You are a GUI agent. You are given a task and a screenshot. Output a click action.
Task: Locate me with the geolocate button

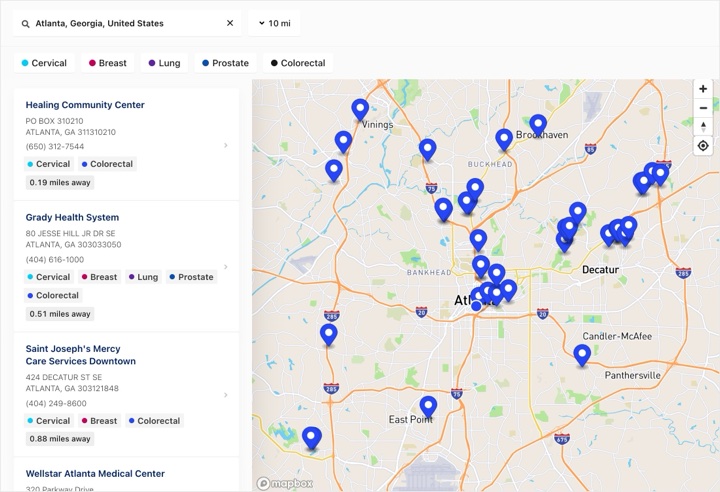pos(703,146)
